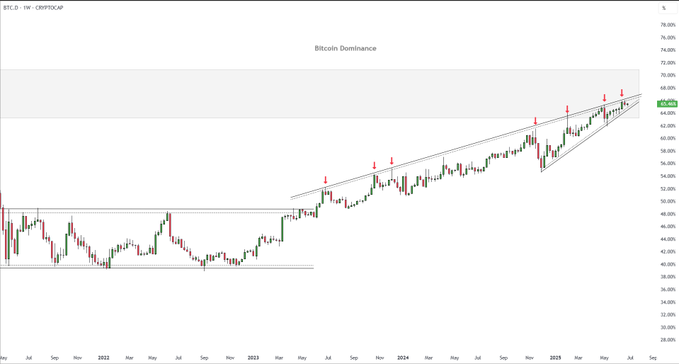Click the 2023 label on time axis
Screen dimensions: 679x364
253,358
